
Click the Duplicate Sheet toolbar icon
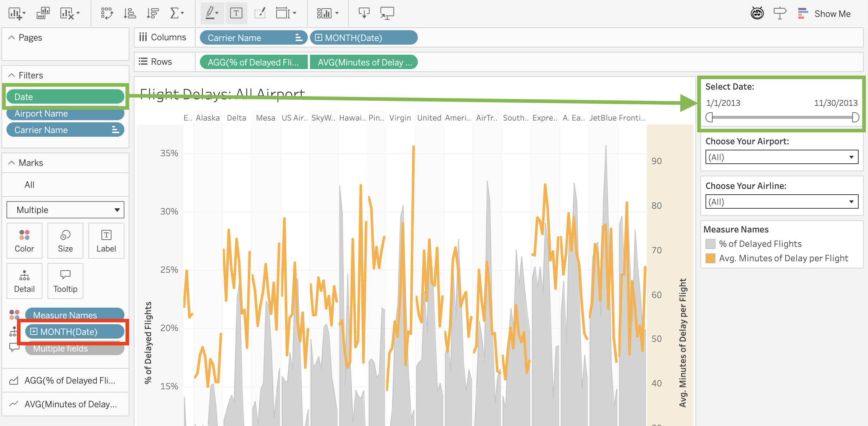click(x=43, y=14)
